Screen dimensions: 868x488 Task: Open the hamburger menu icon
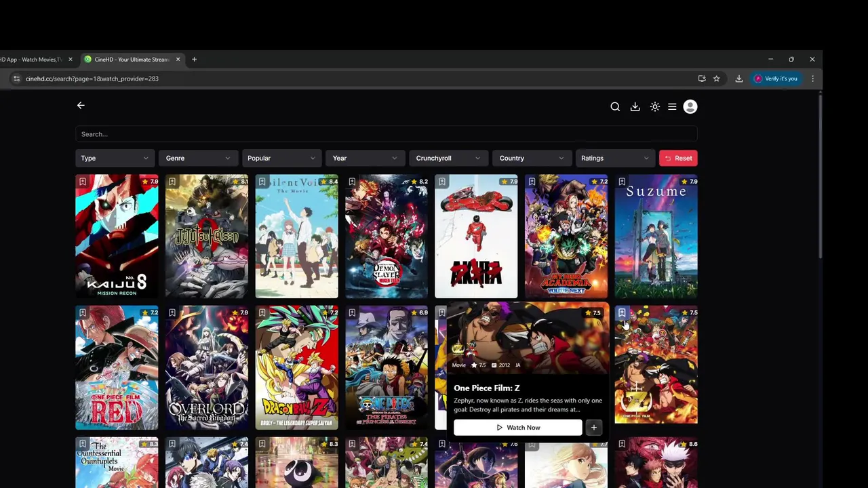(672, 106)
